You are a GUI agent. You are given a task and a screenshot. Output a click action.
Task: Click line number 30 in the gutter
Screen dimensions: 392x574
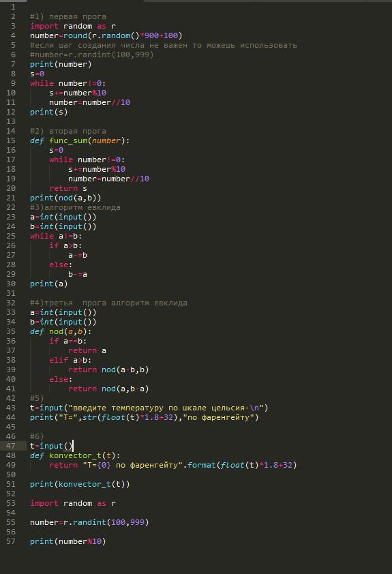point(11,284)
